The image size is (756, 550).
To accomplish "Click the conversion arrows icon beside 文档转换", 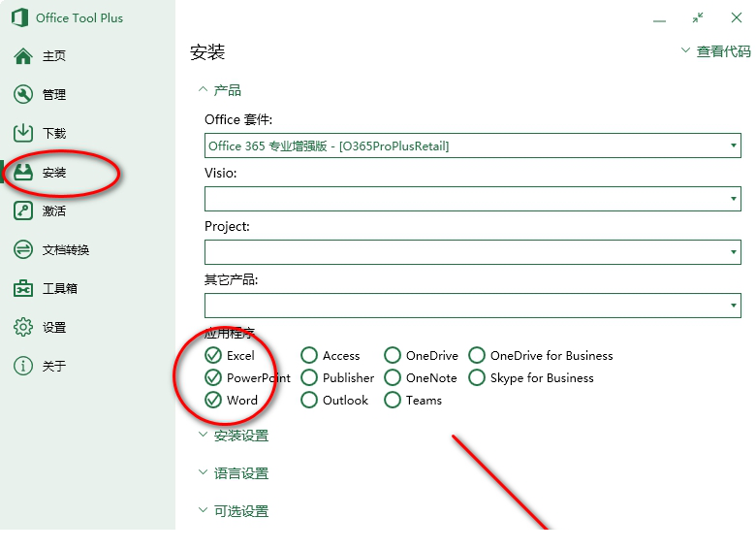I will coord(23,249).
